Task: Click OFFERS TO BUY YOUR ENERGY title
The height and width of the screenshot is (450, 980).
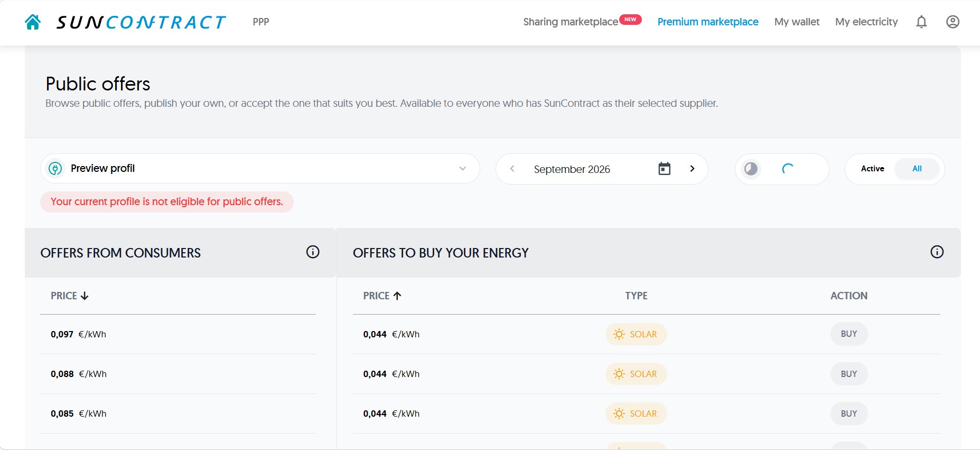Action: [x=441, y=253]
